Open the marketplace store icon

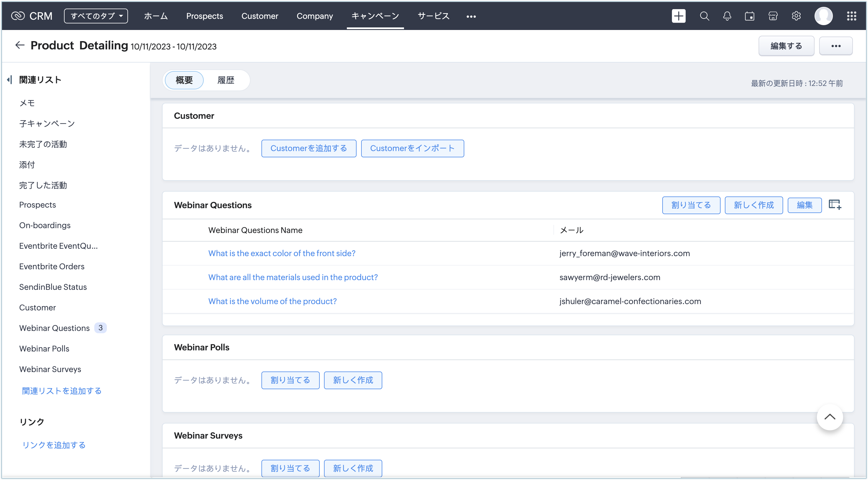pyautogui.click(x=773, y=16)
